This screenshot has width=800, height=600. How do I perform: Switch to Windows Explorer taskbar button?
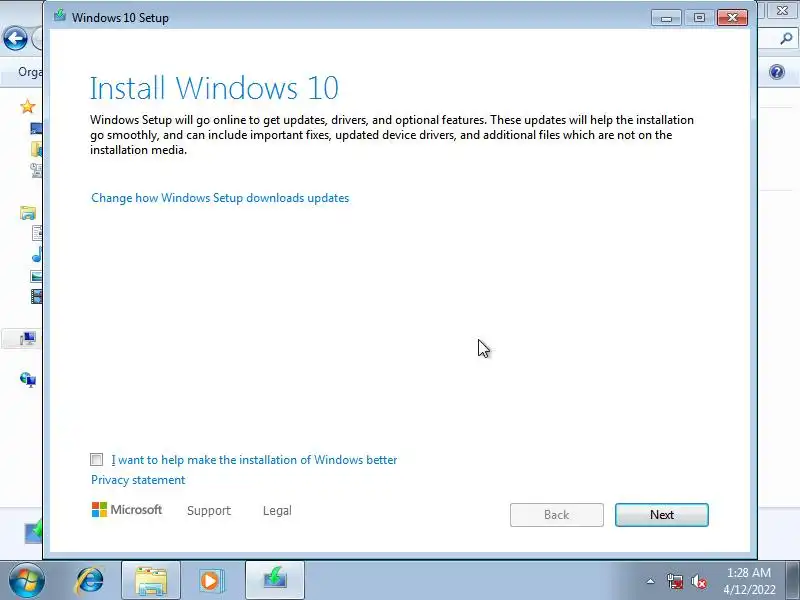tap(151, 581)
